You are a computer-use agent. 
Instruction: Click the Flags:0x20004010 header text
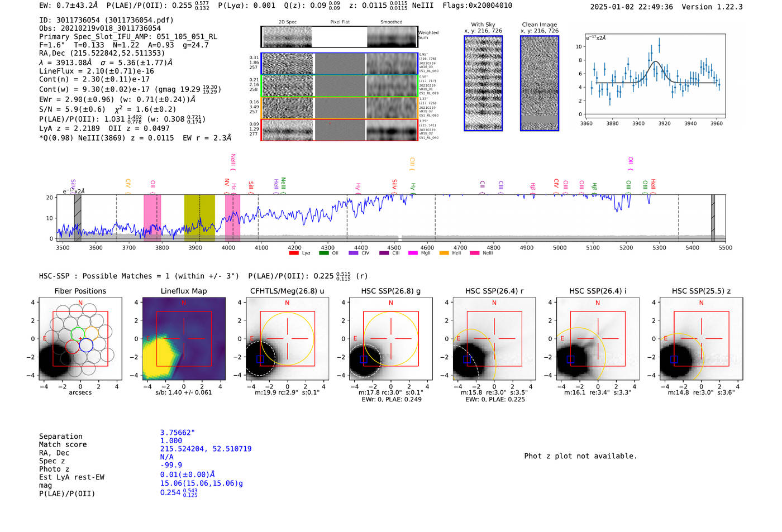tap(478, 6)
